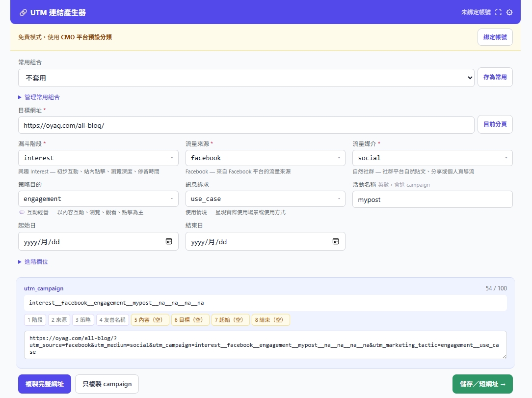Open the 策略目的 dropdown set to engagement
The width and height of the screenshot is (532, 398).
(x=98, y=199)
